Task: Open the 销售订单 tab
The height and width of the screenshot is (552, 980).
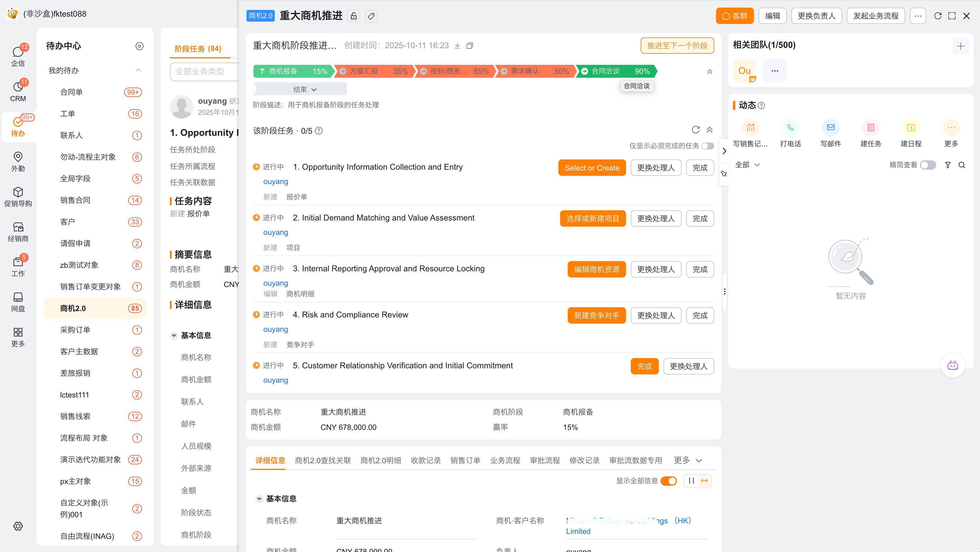Action: point(465,460)
